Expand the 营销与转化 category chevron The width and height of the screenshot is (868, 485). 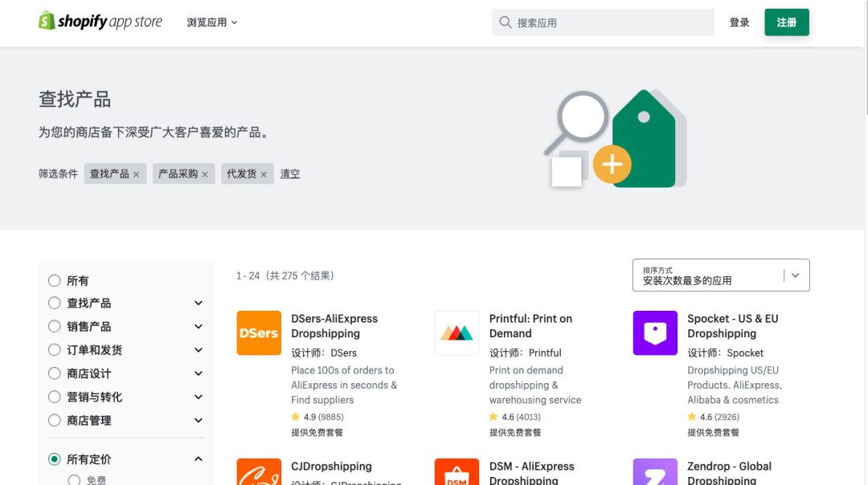coord(199,397)
